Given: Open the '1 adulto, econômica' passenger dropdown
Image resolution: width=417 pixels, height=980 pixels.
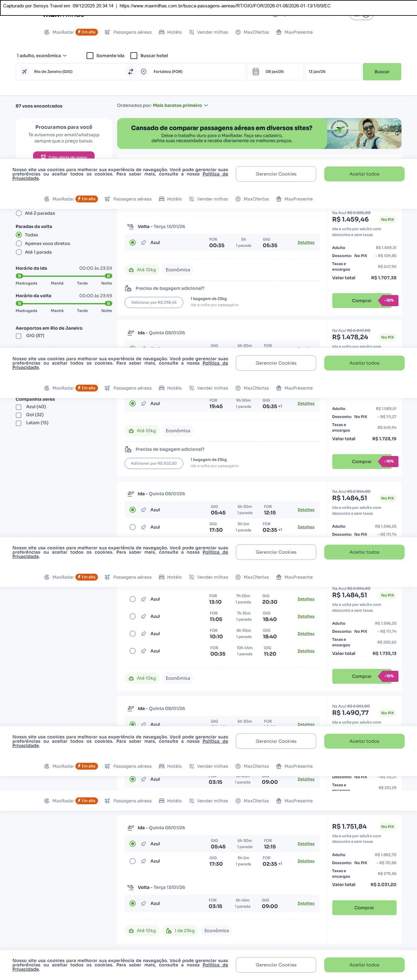Looking at the screenshot, I should 41,56.
